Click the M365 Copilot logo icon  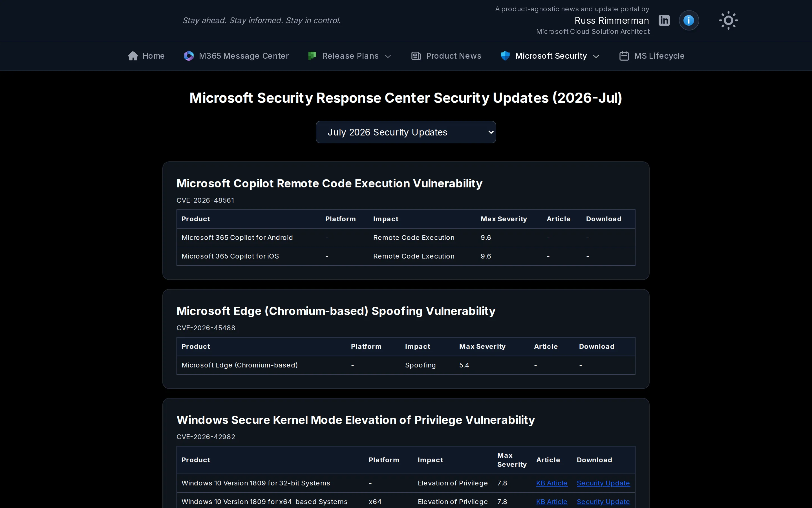[189, 56]
